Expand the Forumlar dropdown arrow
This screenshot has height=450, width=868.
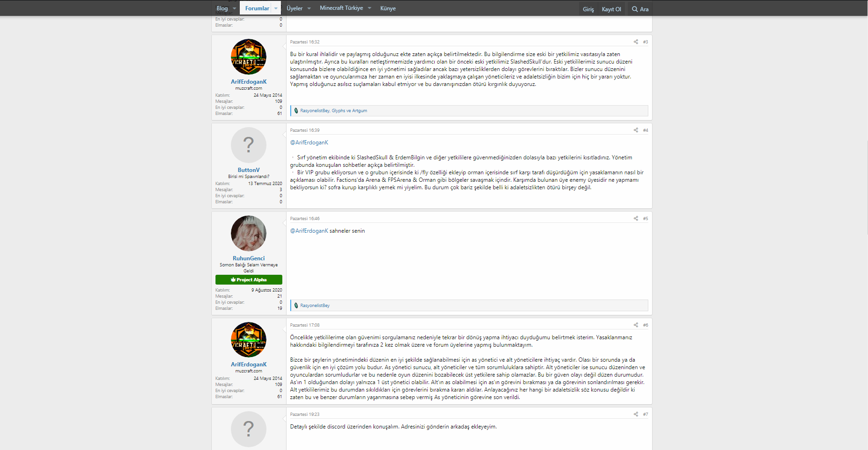(x=276, y=8)
